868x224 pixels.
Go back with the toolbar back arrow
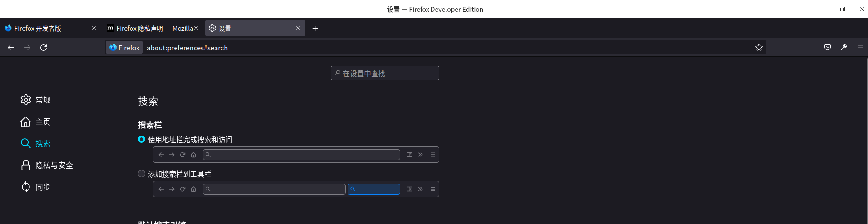click(x=11, y=48)
